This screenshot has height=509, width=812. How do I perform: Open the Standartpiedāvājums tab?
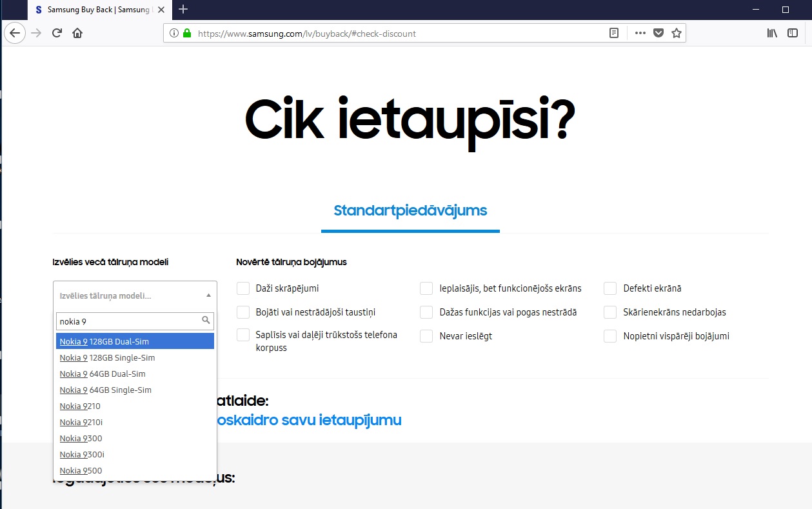(410, 210)
